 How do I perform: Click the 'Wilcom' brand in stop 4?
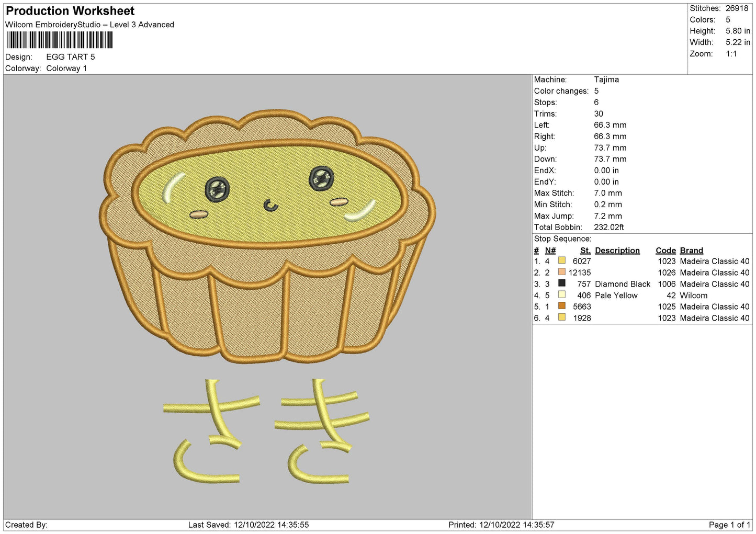(x=694, y=296)
